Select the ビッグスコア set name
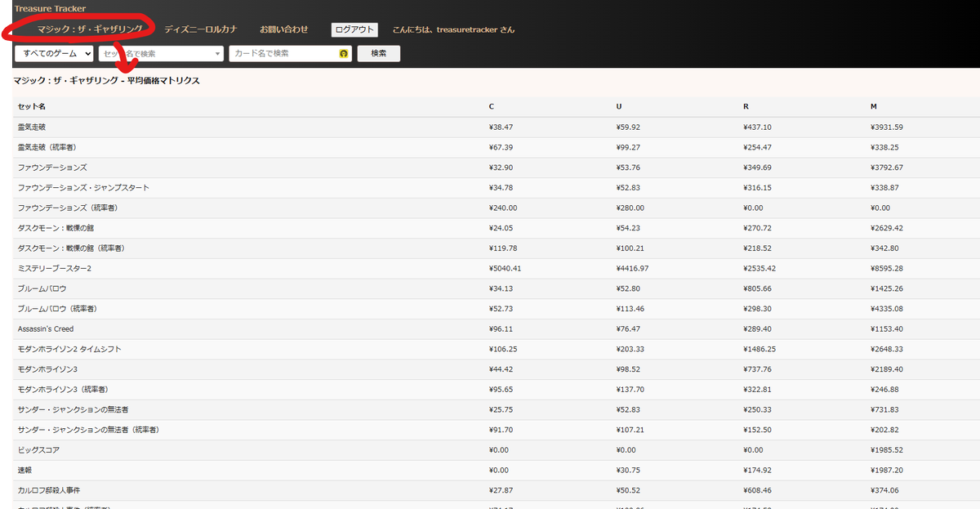980x509 pixels. tap(39, 450)
